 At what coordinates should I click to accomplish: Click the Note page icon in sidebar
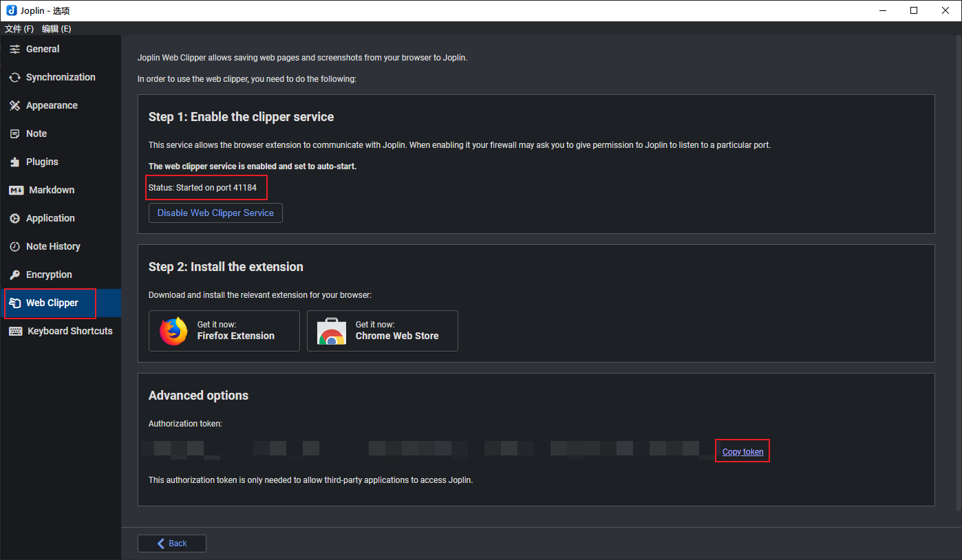click(14, 134)
